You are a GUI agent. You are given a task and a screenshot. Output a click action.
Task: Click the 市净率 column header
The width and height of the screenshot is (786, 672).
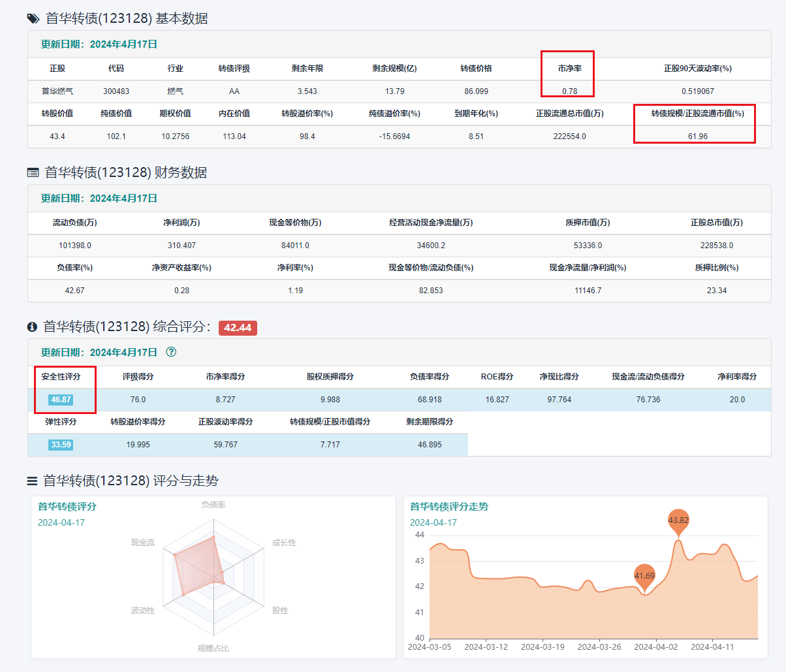[569, 69]
